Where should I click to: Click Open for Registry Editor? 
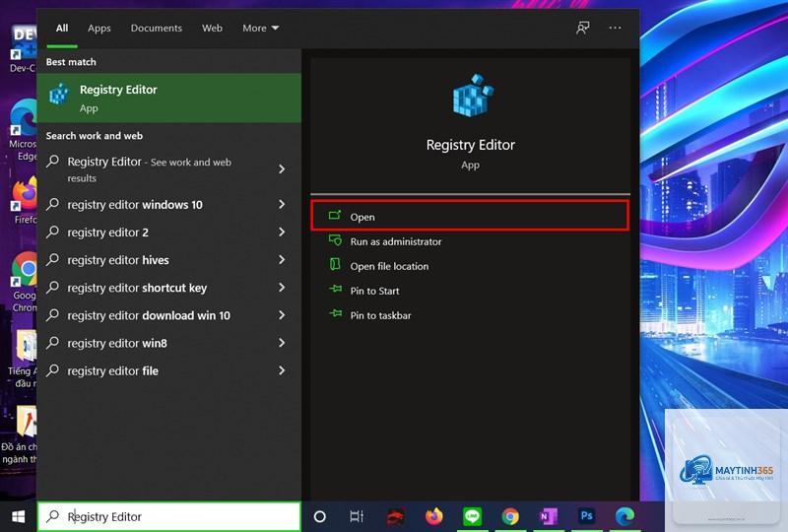[470, 217]
